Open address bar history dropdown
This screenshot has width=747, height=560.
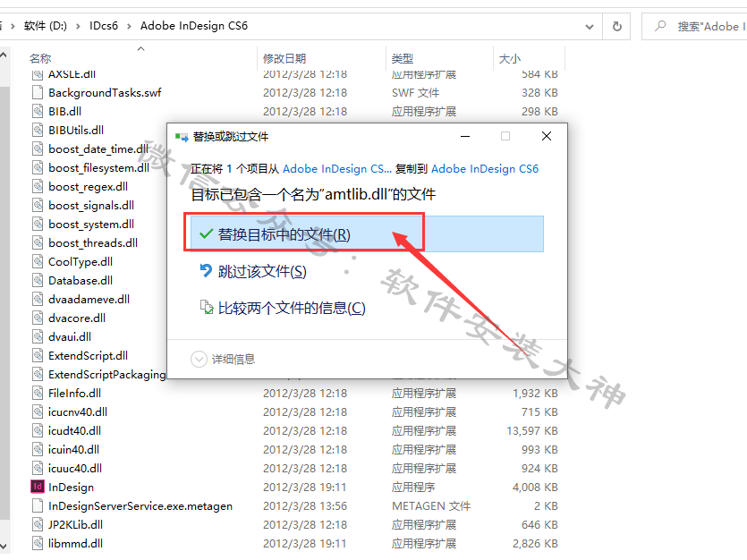pos(590,27)
